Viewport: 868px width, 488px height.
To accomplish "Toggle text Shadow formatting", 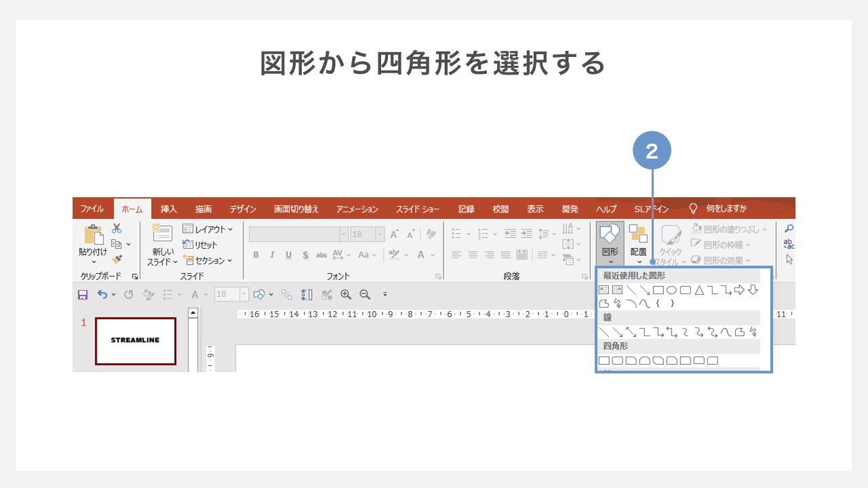I will coord(305,255).
